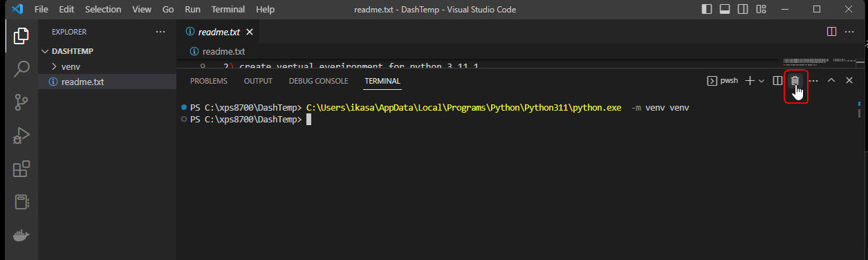The width and height of the screenshot is (868, 260).
Task: Open the Go menu
Action: (168, 10)
